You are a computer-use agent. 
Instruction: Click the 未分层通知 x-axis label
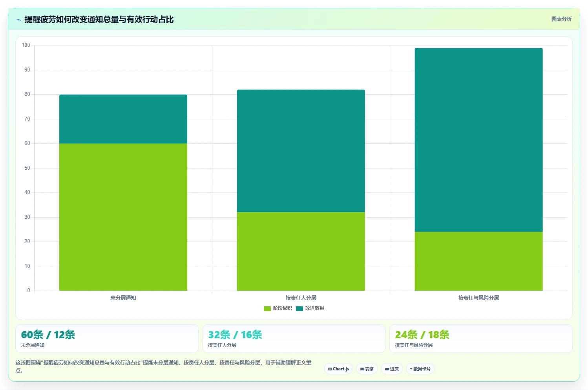(123, 298)
